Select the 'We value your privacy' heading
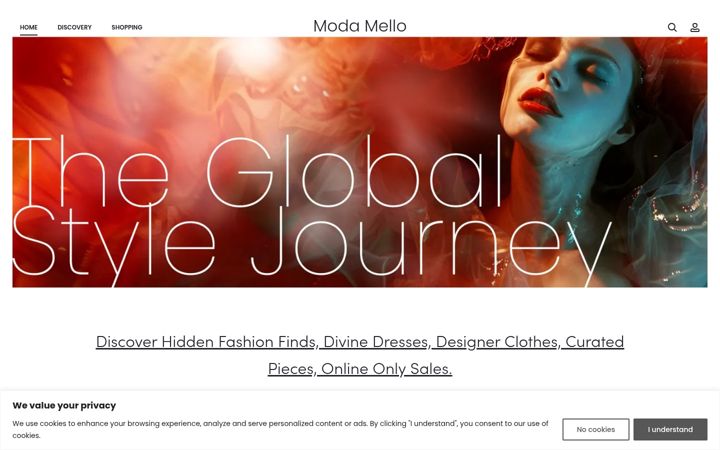This screenshot has width=720, height=450. click(x=64, y=405)
